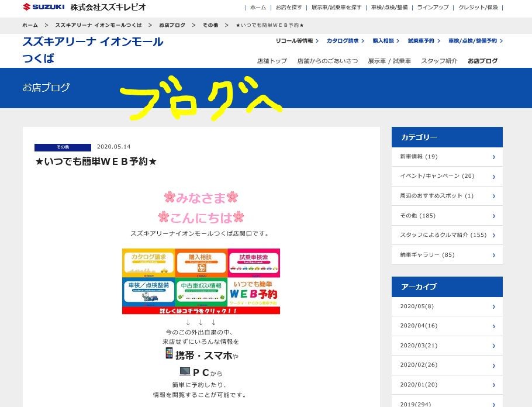Click chevron arrow on 納車ギャラリー row

tap(493, 256)
